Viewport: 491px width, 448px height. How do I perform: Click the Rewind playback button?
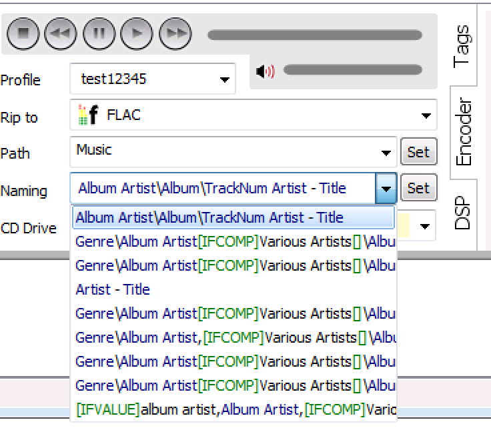[x=61, y=34]
